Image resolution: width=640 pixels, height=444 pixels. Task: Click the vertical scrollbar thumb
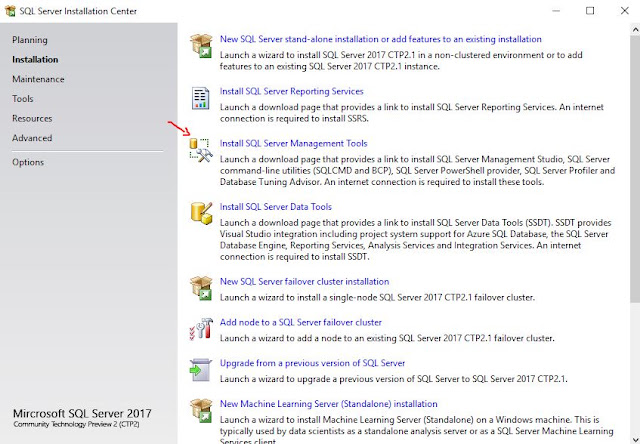click(635, 169)
